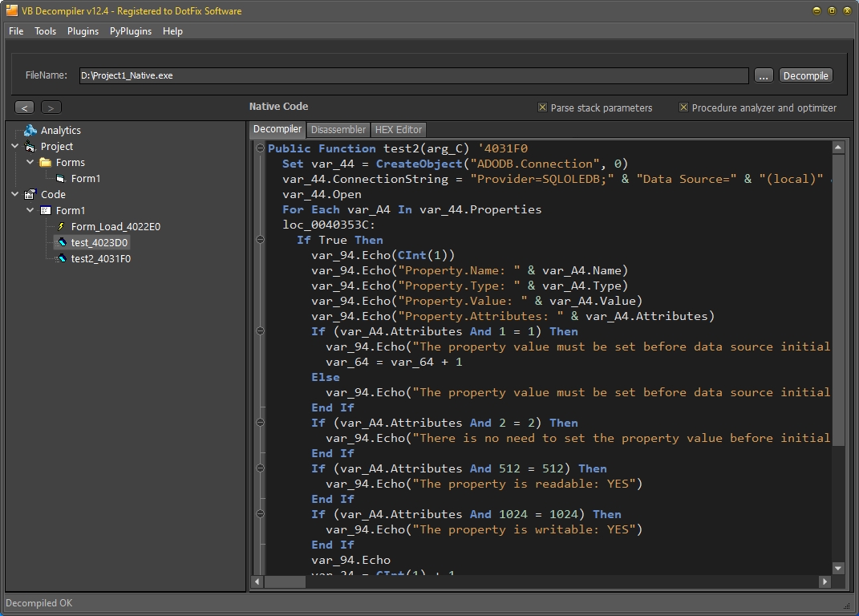
Task: Select Analytics in the tree
Action: tap(61, 131)
